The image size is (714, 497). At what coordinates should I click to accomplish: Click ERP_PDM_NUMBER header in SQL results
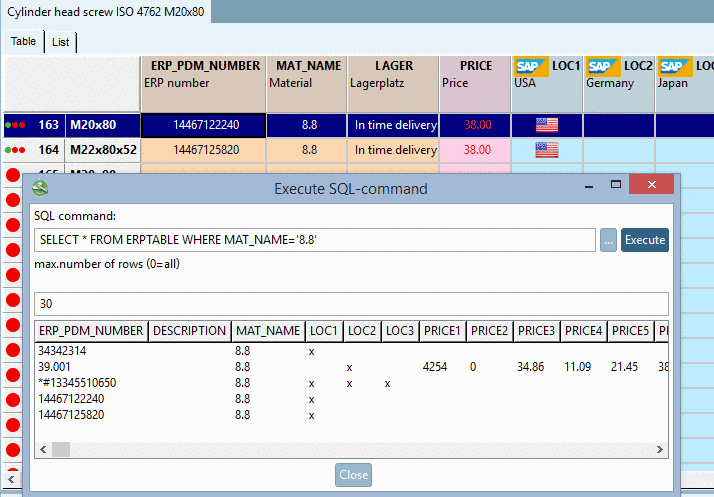91,331
